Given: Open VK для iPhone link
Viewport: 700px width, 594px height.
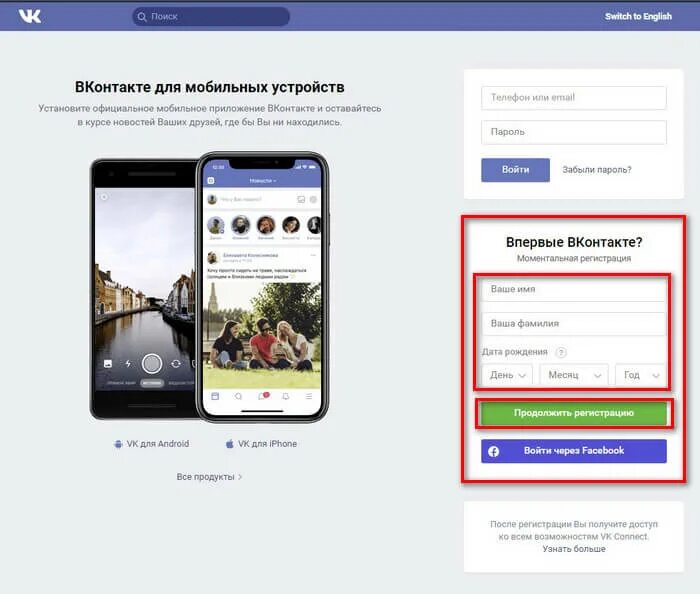Looking at the screenshot, I should [x=261, y=444].
